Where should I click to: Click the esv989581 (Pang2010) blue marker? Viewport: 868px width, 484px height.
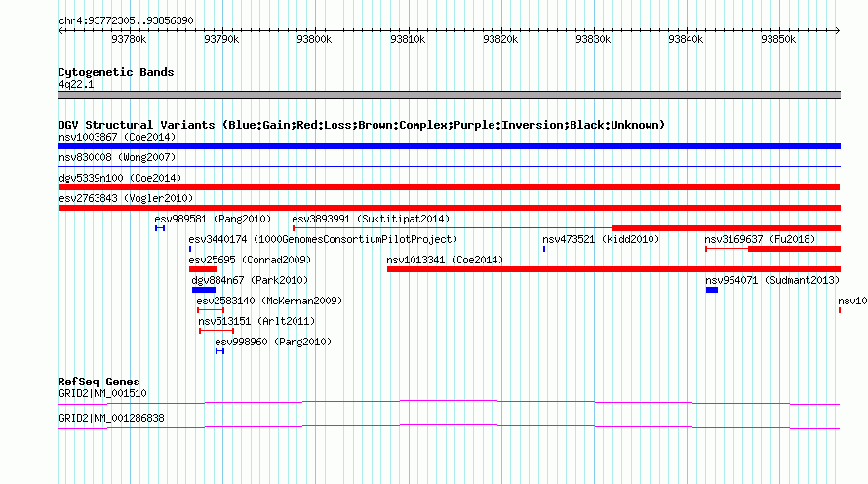[160, 228]
